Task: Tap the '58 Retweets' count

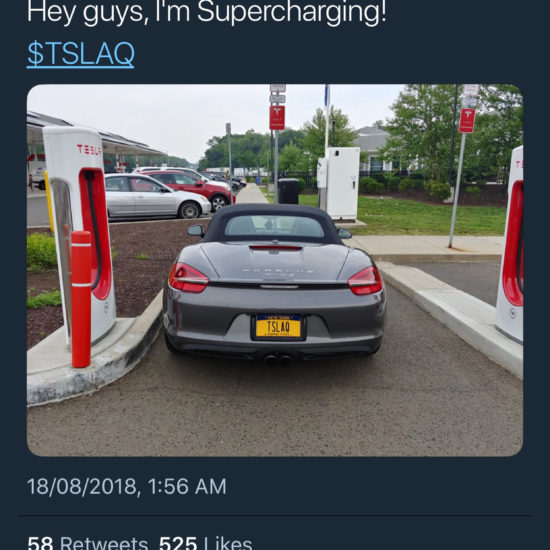Action: (x=88, y=543)
